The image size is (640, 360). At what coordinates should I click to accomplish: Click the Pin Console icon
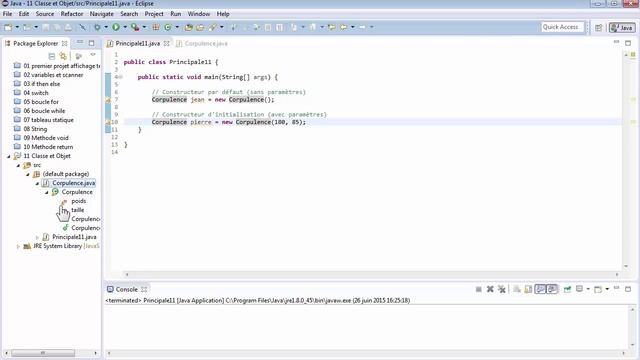[567, 289]
